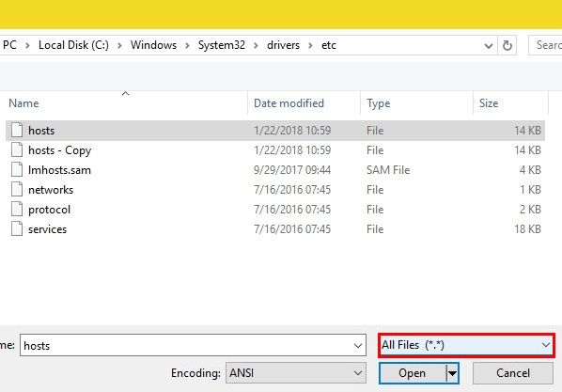Click the 2 KB size cell
Viewport: 562px width, 392px height.
(x=530, y=210)
